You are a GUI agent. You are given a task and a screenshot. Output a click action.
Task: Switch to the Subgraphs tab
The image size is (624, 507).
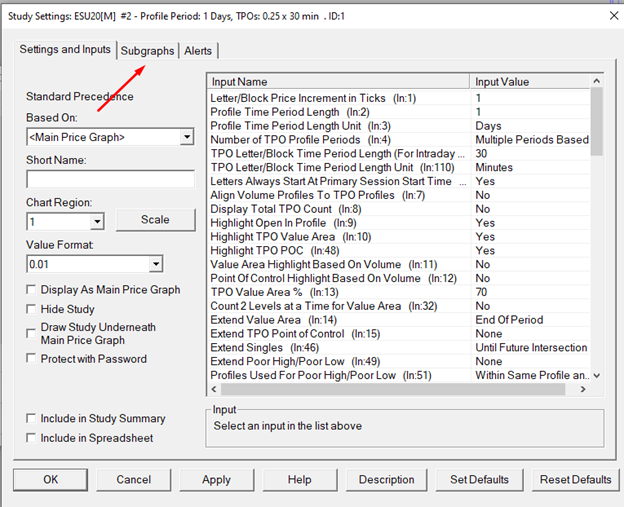point(147,51)
